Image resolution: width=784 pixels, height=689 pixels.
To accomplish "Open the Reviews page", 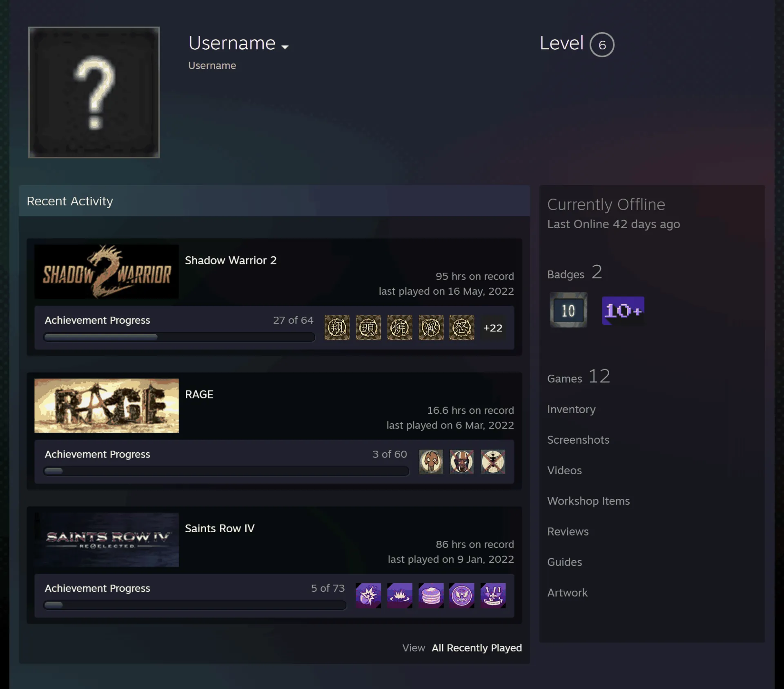I will tap(568, 531).
